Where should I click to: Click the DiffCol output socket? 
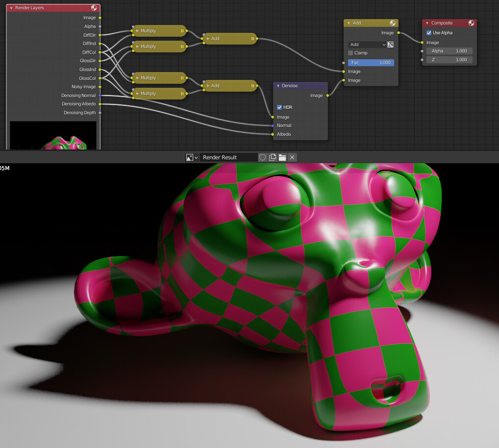[100, 52]
